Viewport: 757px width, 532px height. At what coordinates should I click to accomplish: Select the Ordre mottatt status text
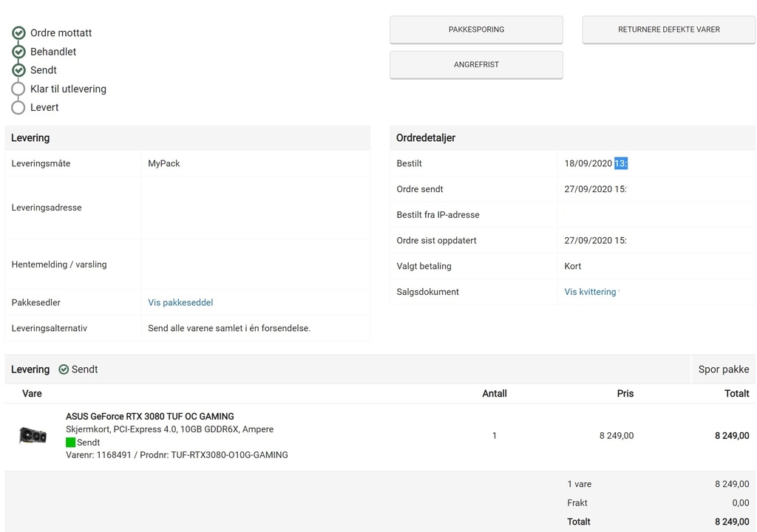click(61, 33)
